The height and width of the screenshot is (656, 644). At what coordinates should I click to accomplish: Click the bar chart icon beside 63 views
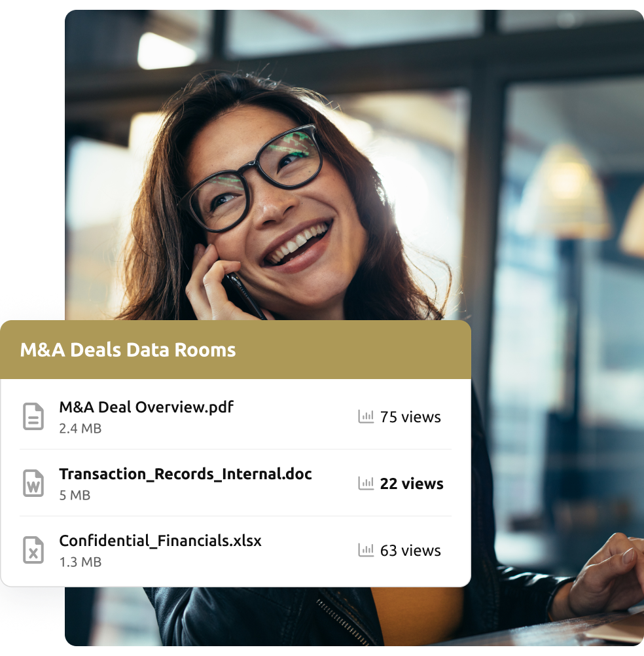click(x=366, y=550)
